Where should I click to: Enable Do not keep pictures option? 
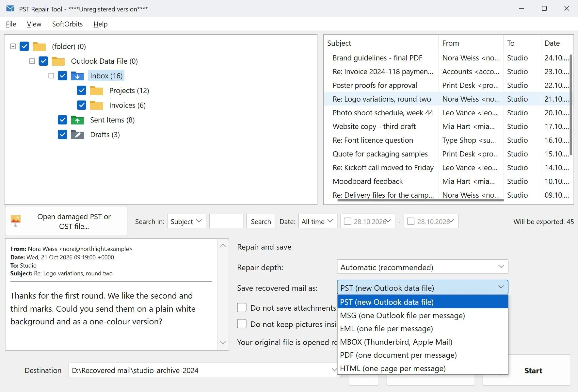(242, 324)
